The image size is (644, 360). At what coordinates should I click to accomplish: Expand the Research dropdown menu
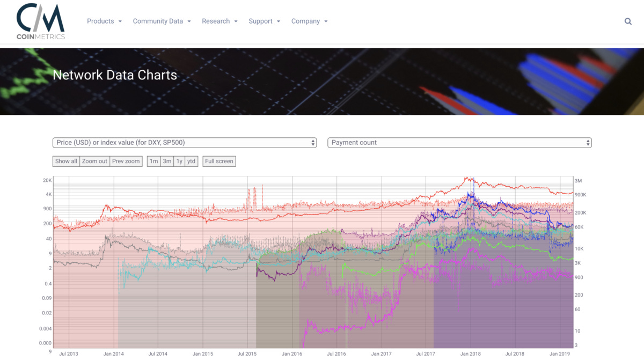click(219, 21)
